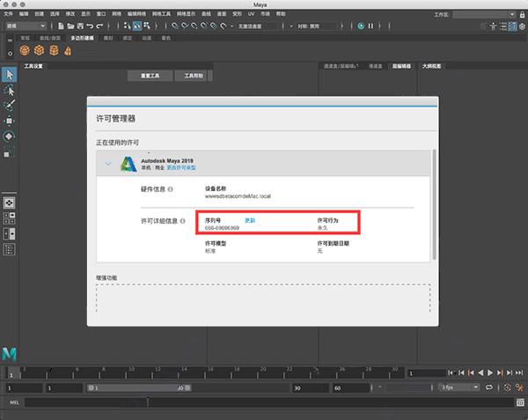Select the arrow Select tool in toolbox
Image resolution: width=528 pixels, height=420 pixels.
pyautogui.click(x=9, y=75)
